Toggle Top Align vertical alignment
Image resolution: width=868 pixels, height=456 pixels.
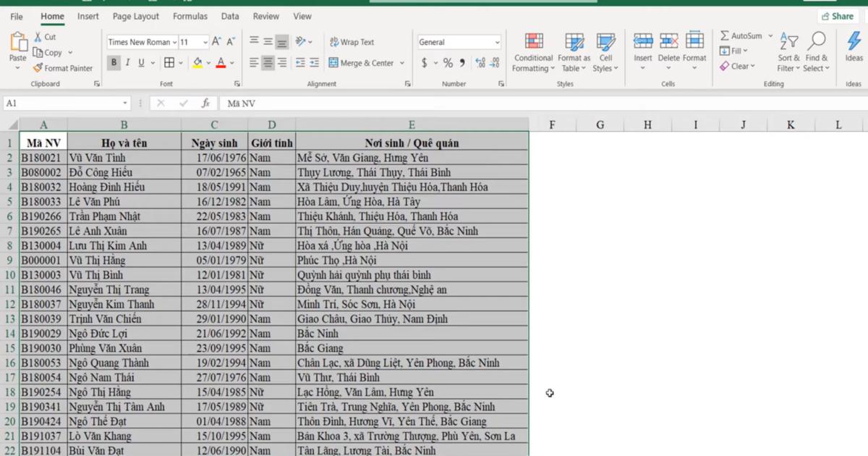point(254,42)
